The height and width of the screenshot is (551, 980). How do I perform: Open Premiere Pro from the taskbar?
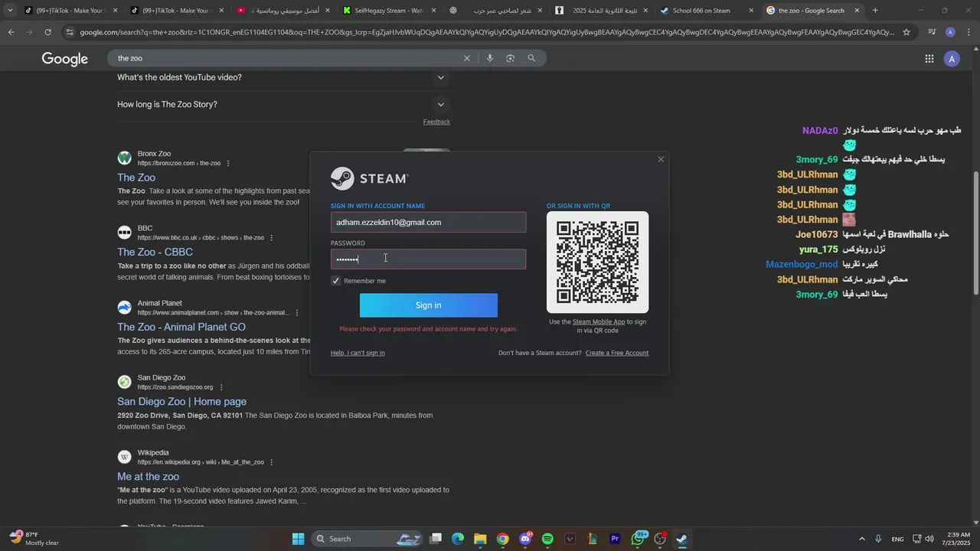coord(615,539)
